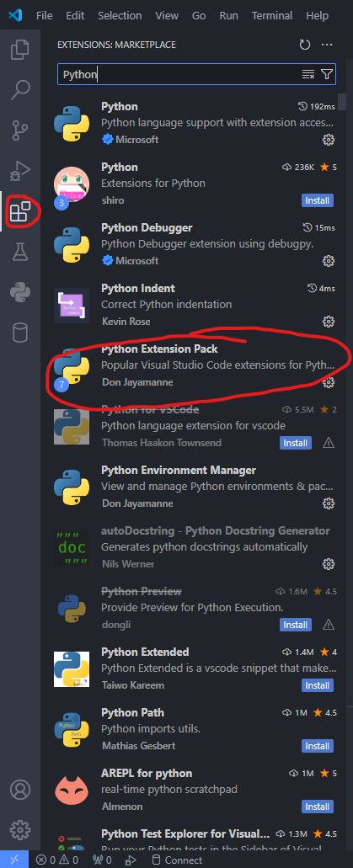Image resolution: width=353 pixels, height=868 pixels.
Task: Manage gear for autoDocstring extension
Action: click(329, 564)
